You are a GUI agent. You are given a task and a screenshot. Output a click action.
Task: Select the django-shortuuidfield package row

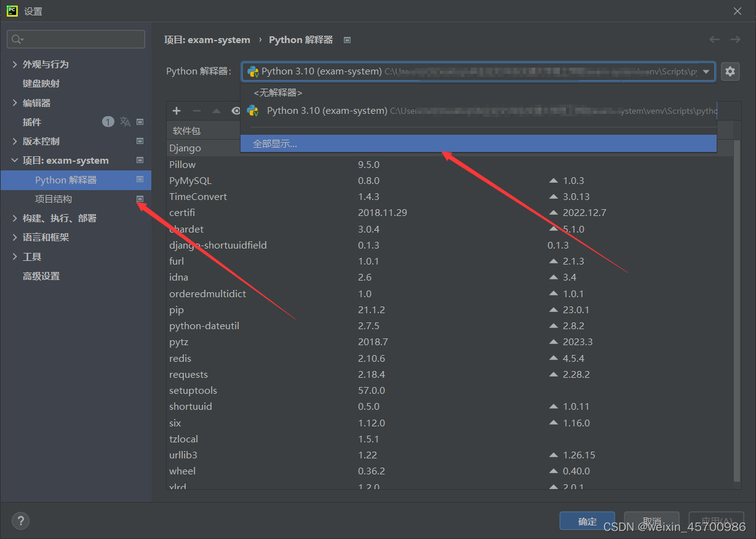[450, 245]
